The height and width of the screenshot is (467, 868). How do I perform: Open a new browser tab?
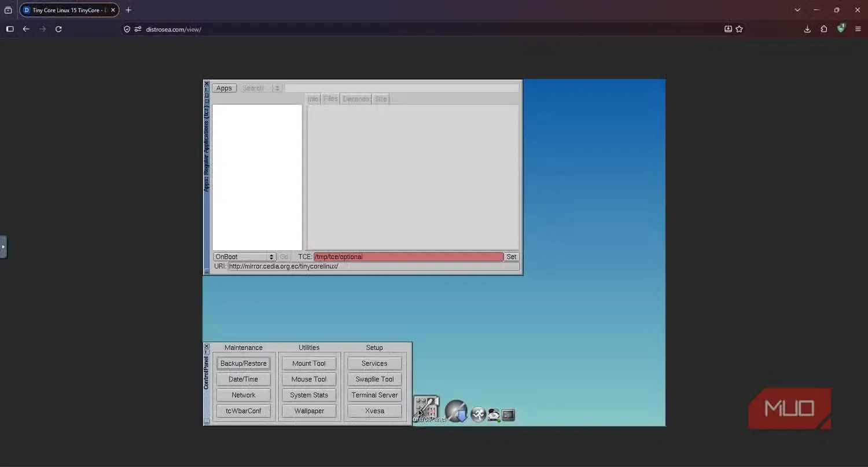tap(128, 10)
